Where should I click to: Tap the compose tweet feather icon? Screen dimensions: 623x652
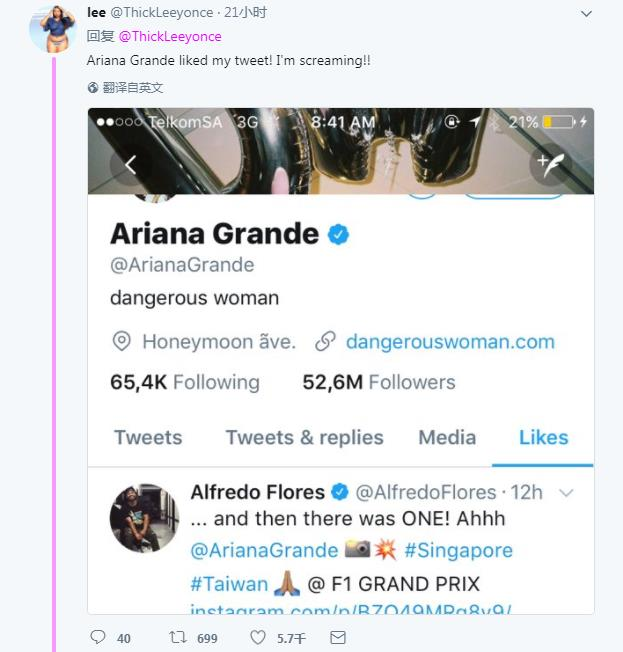[551, 165]
